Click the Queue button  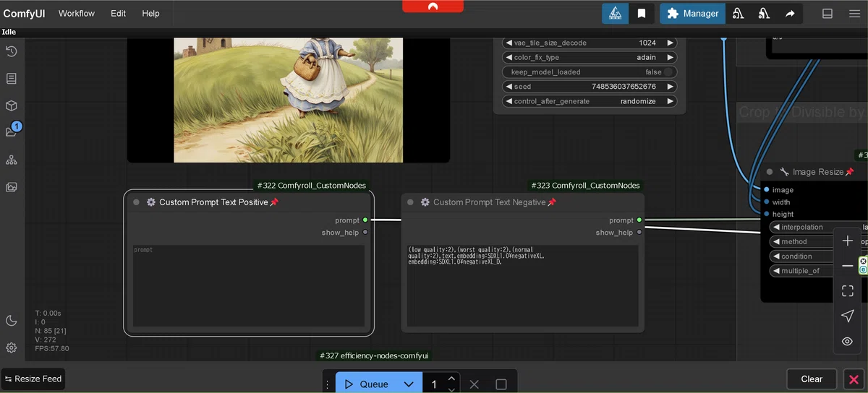coord(367,384)
